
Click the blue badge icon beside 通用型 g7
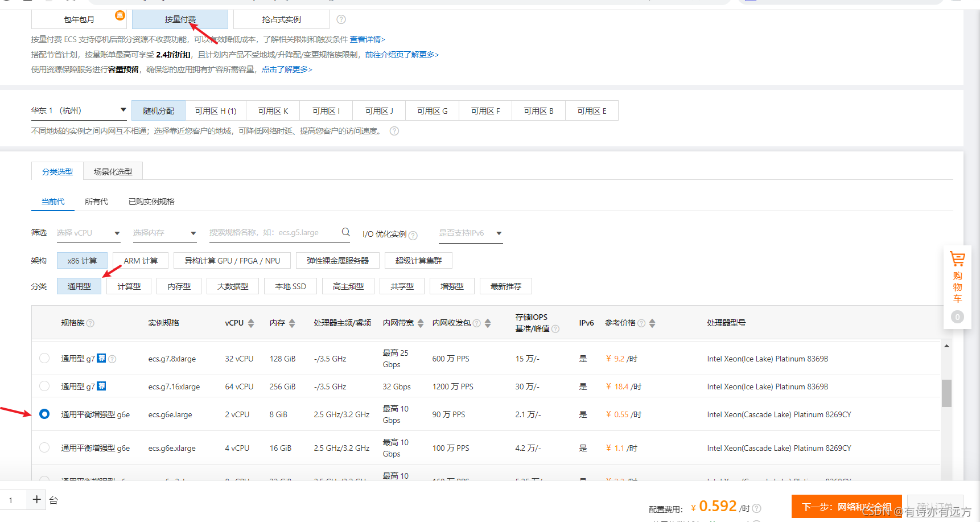[101, 359]
